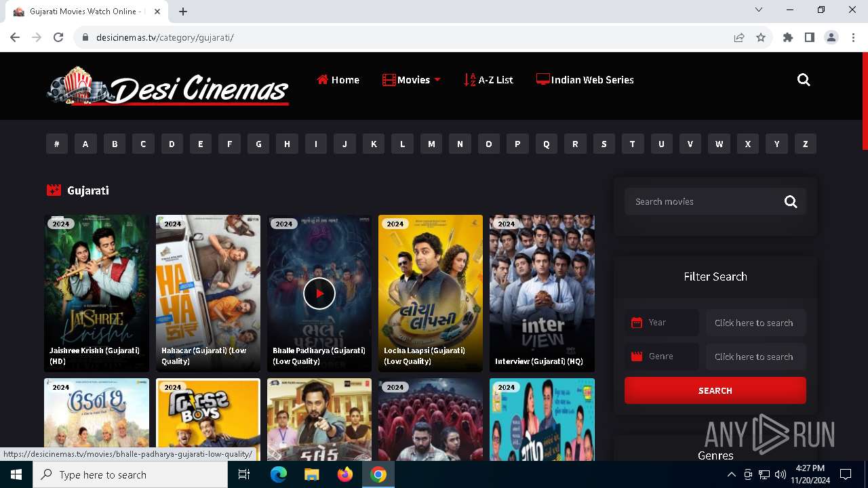Go back to the previous page
This screenshot has height=488, width=868.
[x=15, y=37]
